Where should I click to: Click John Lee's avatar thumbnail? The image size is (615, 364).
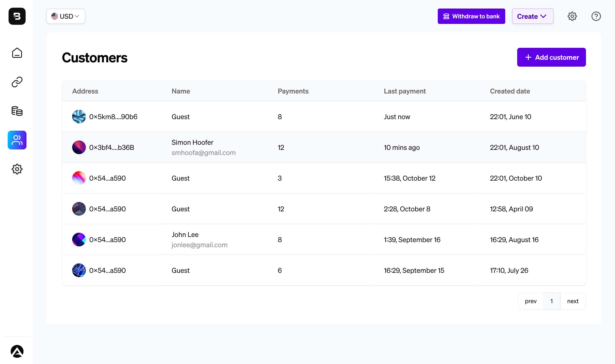click(x=79, y=239)
